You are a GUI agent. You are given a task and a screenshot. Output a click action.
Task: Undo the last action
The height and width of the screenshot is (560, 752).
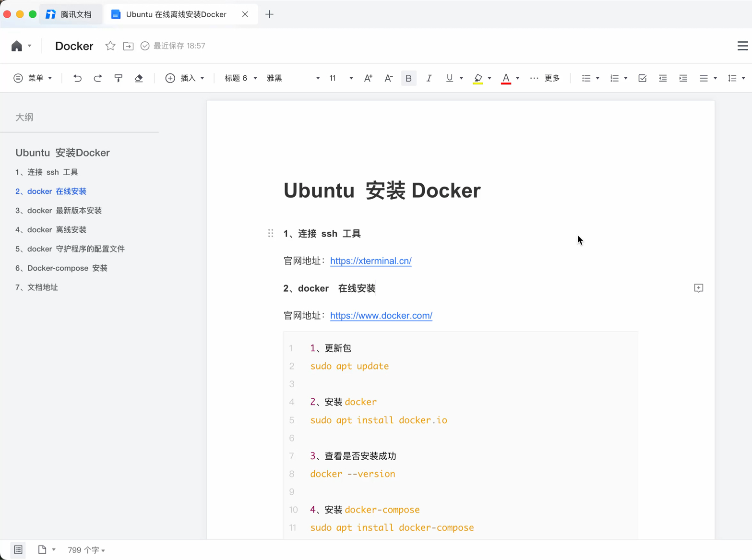(77, 78)
